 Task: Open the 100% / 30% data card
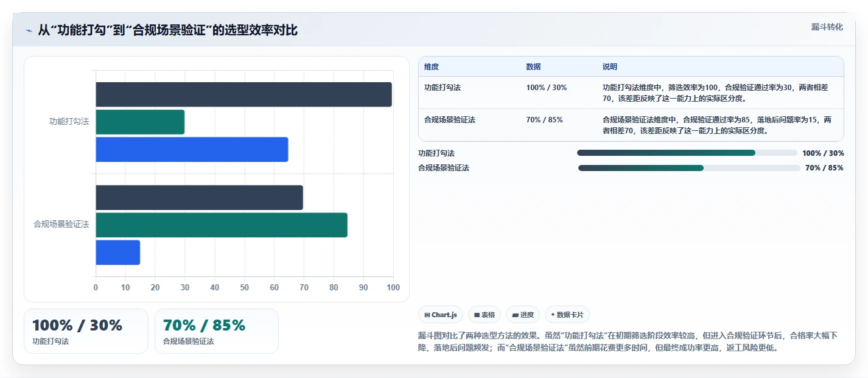click(86, 331)
